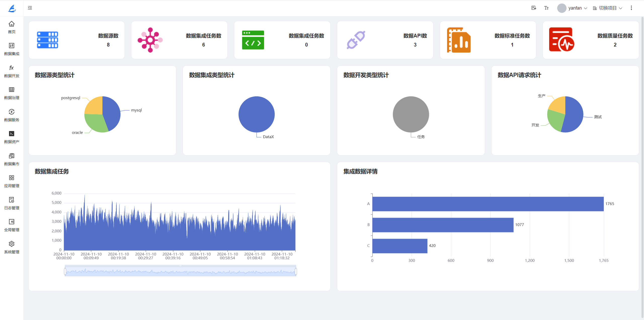Viewport: 644px width, 320px height.
Task: Click the font size Tт icon
Action: [x=546, y=8]
